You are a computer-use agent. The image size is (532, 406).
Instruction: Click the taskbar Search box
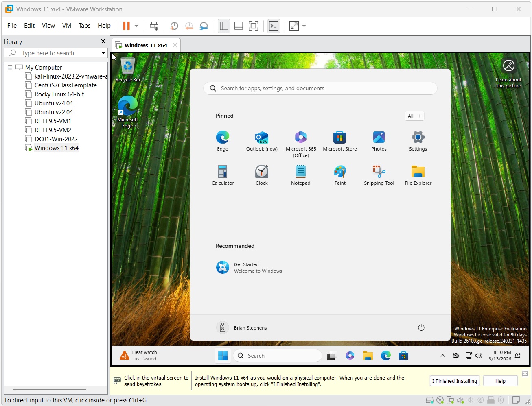tap(278, 356)
